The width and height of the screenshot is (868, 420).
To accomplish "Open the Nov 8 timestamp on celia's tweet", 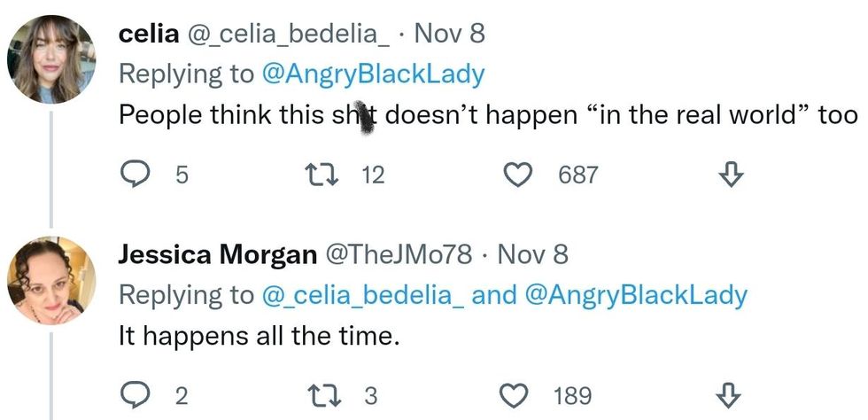I will (x=449, y=34).
